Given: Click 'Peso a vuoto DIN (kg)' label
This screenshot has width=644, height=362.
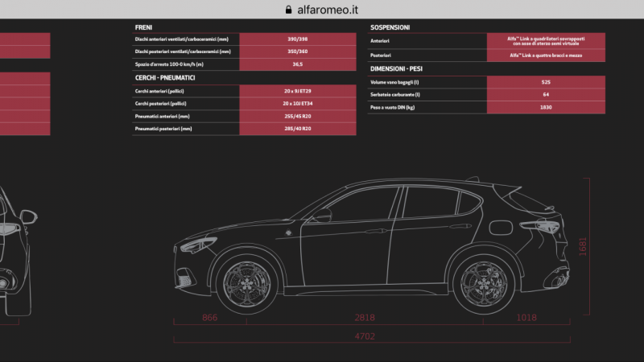Looking at the screenshot, I should [x=392, y=108].
